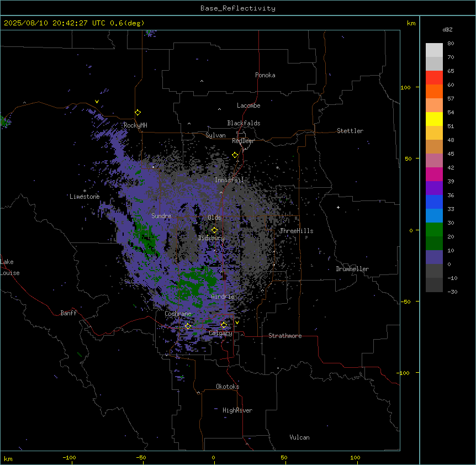Click the Lacombe city label

click(248, 105)
